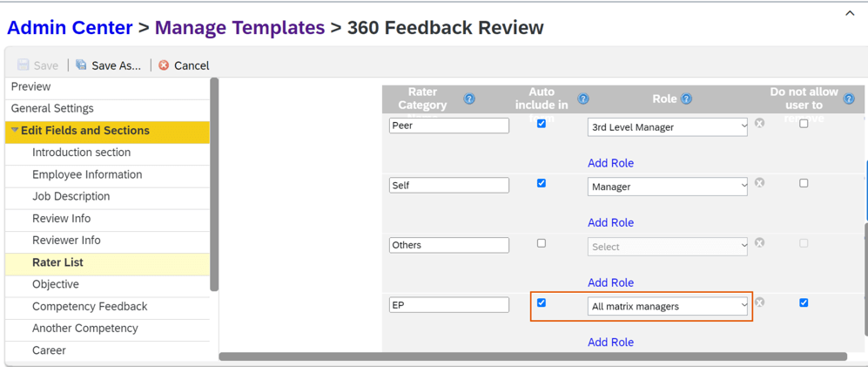
Task: Click Add Role under Peer row
Action: (610, 163)
